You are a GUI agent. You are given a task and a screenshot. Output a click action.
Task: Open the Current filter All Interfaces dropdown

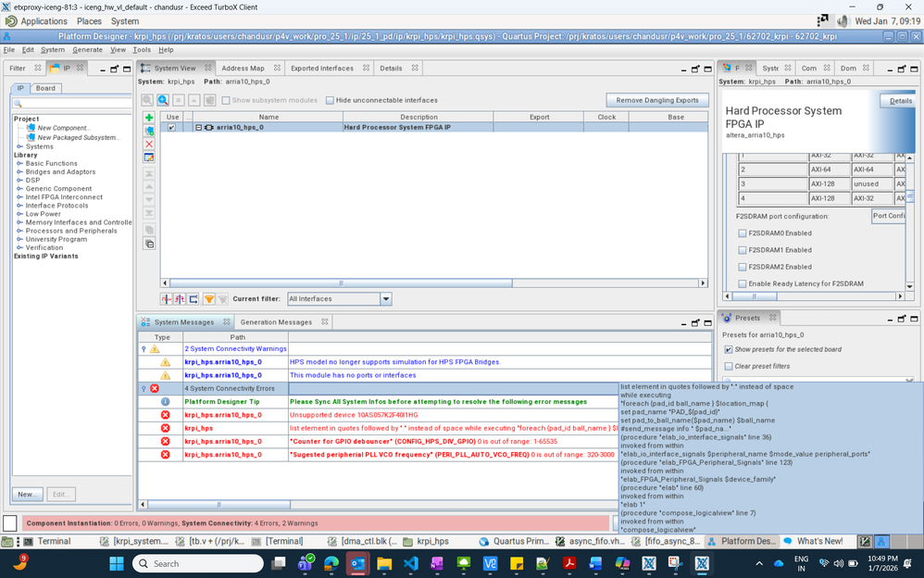click(386, 299)
